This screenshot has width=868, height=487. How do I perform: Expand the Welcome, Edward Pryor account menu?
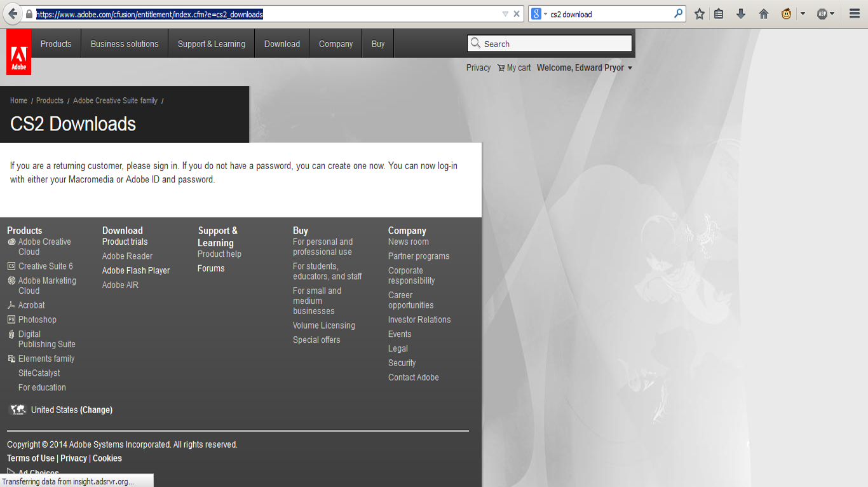coord(585,68)
